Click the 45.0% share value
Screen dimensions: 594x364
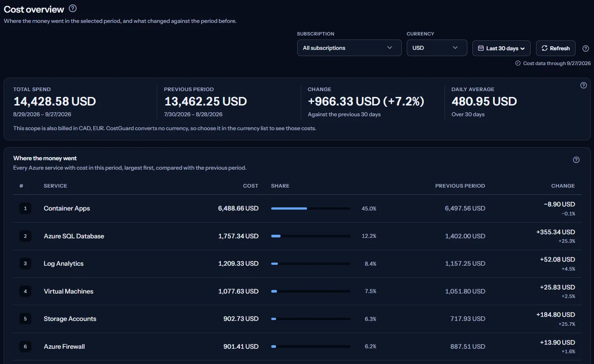[x=369, y=209]
